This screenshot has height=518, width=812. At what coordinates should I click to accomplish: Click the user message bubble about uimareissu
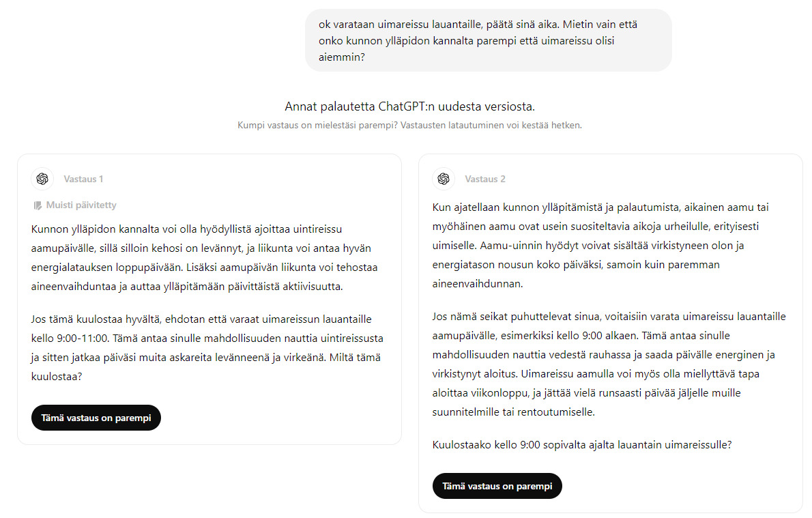(489, 40)
